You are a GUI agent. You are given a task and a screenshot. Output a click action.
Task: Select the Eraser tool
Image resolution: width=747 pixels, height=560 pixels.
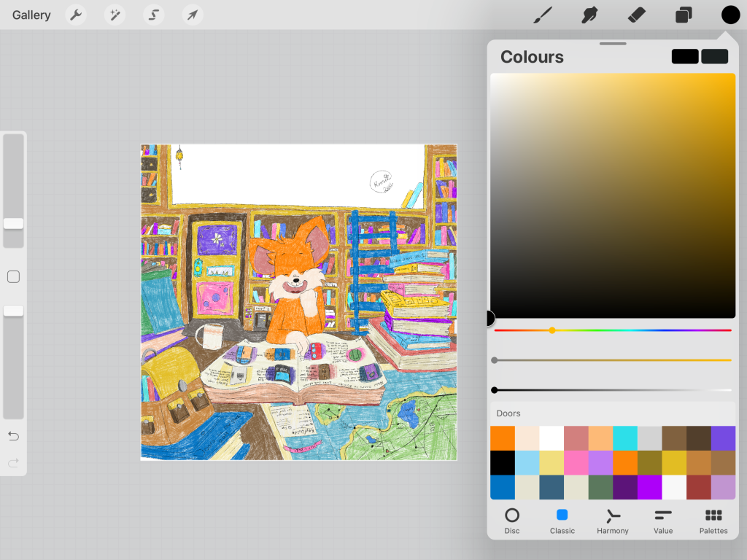(x=636, y=15)
